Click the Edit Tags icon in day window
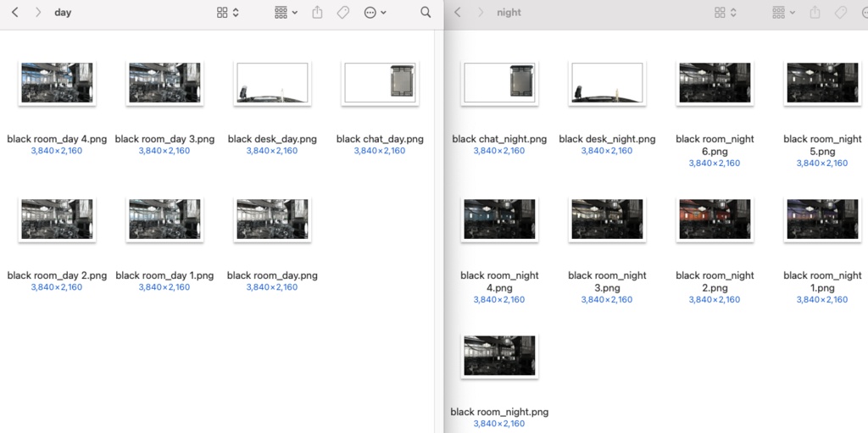Screen dimensions: 868x433 [x=343, y=13]
